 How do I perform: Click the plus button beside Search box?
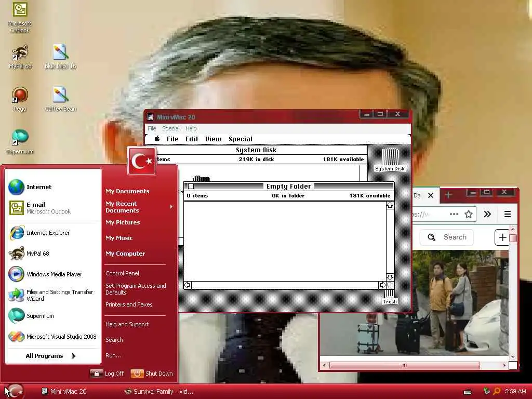tap(502, 237)
